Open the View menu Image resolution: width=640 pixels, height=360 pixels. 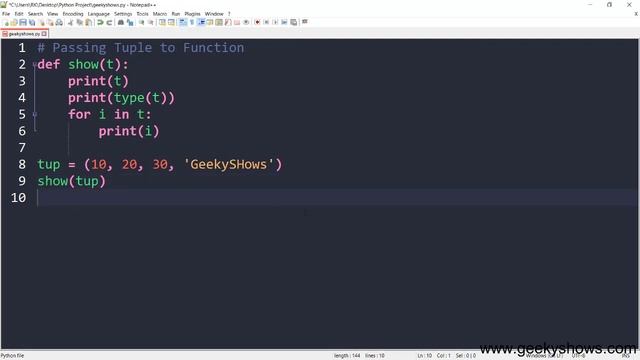[x=52, y=14]
